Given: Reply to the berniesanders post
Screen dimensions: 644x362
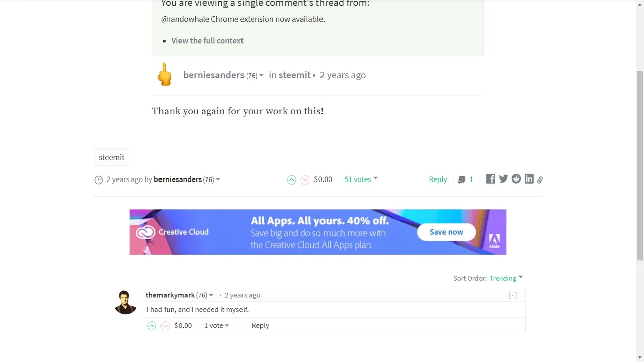Looking at the screenshot, I should [x=438, y=179].
